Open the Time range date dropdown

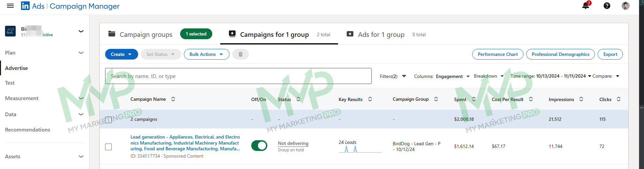point(551,76)
